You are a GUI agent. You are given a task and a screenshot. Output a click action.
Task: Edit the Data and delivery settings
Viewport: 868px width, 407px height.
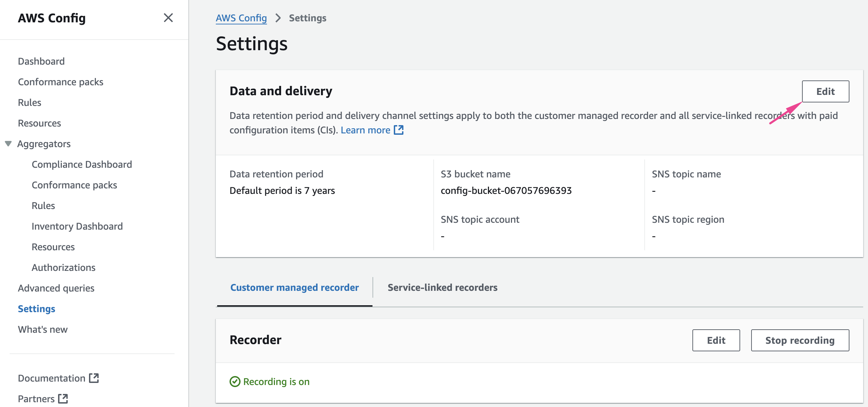825,91
